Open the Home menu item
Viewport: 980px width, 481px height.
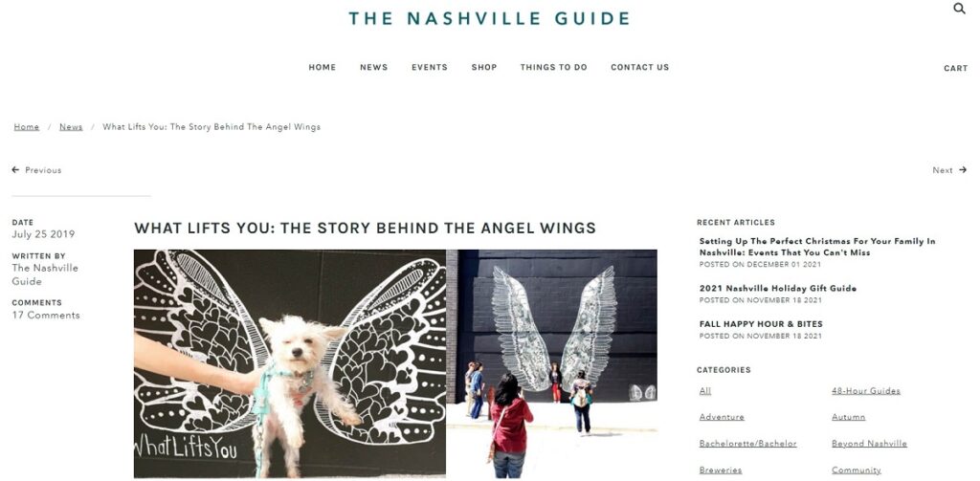tap(322, 68)
